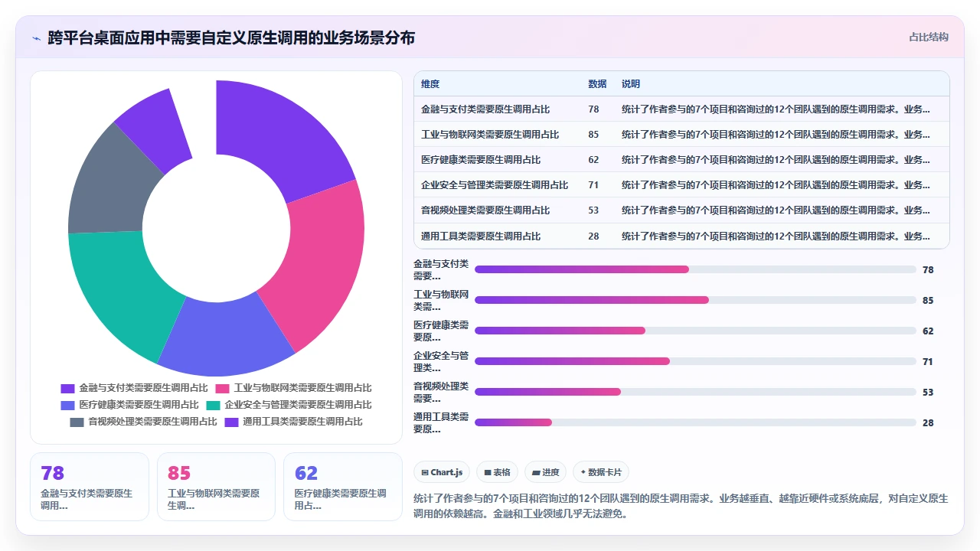Click the 数据 column header
The width and height of the screenshot is (980, 551).
pos(597,84)
